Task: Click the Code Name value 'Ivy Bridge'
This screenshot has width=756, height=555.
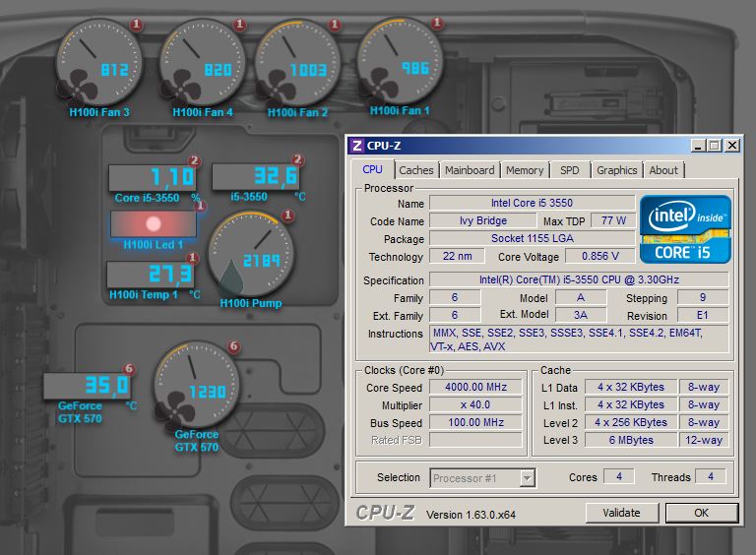Action: point(483,220)
